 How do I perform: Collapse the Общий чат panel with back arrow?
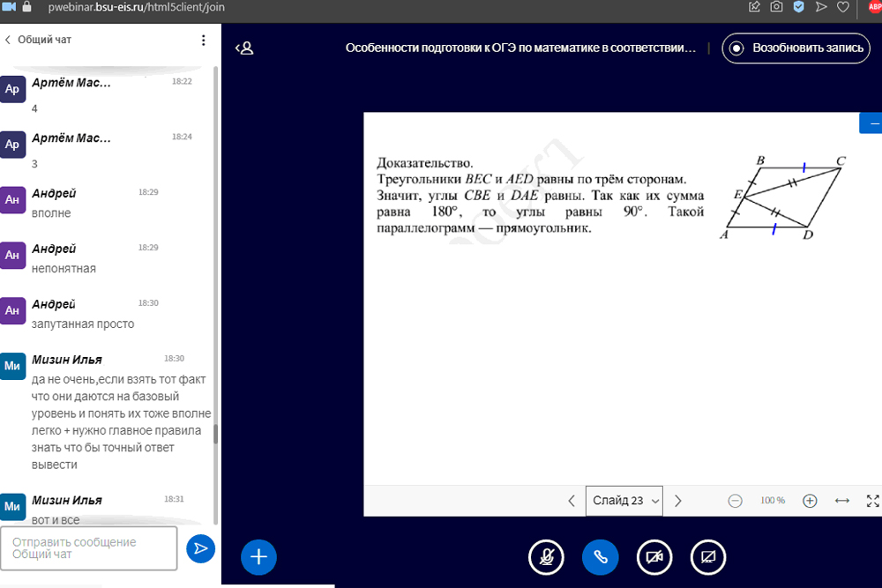coord(9,41)
